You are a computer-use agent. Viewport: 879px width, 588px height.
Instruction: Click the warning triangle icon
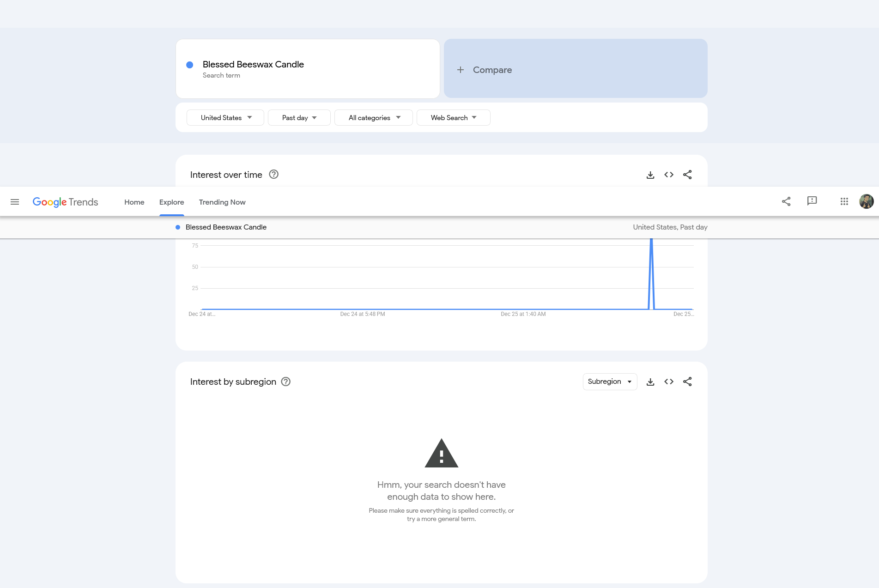click(442, 453)
